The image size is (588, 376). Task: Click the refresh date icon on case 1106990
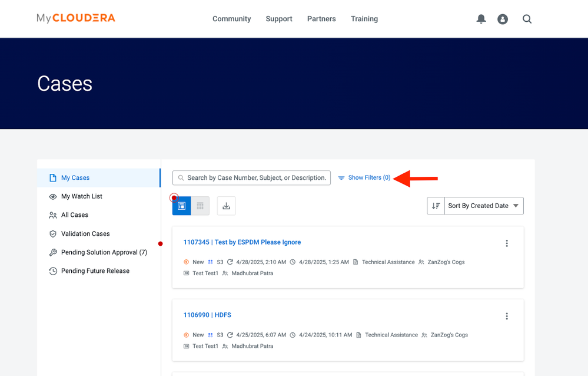point(230,335)
